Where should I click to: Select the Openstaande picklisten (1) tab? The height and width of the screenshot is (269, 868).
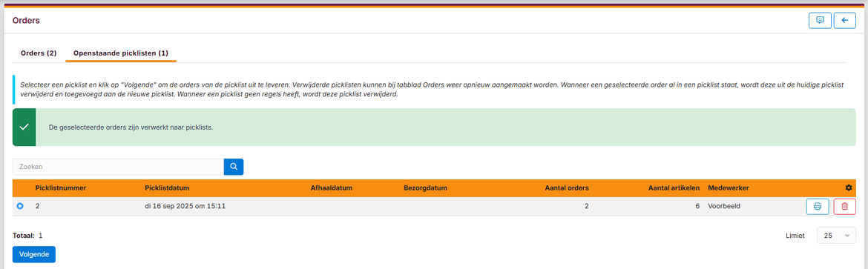121,53
